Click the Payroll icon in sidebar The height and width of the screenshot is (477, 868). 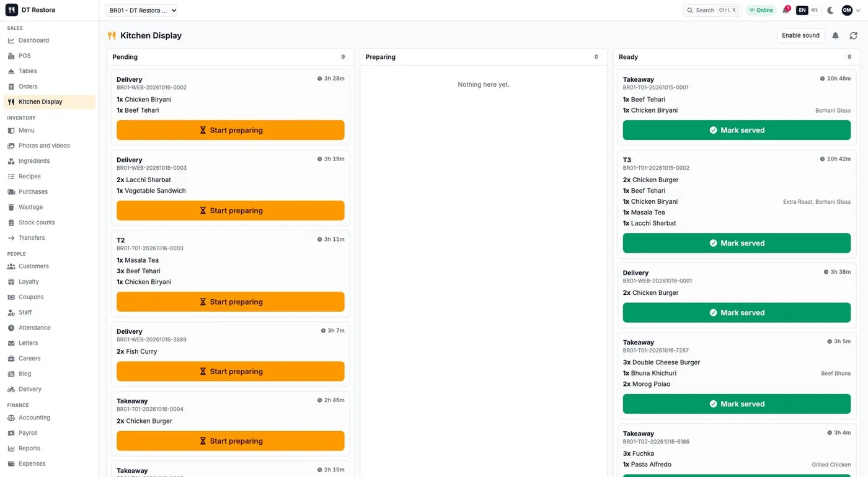coord(11,433)
